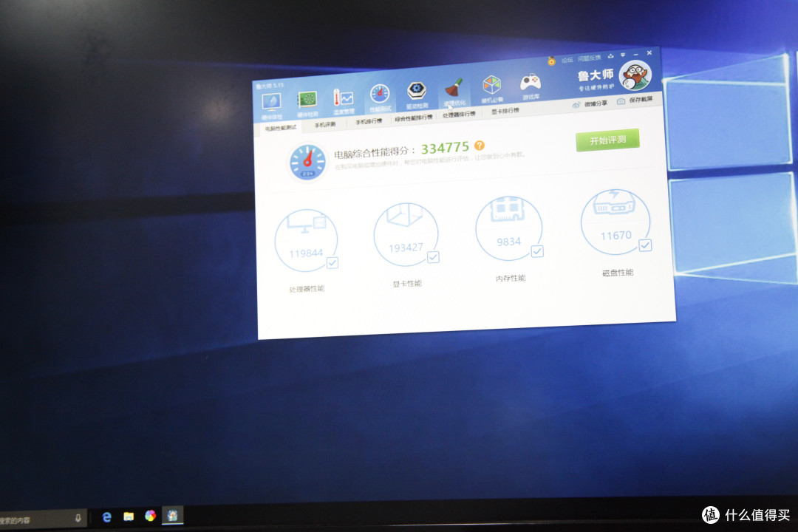Click the overall score 334775
798x532 pixels.
(x=445, y=148)
